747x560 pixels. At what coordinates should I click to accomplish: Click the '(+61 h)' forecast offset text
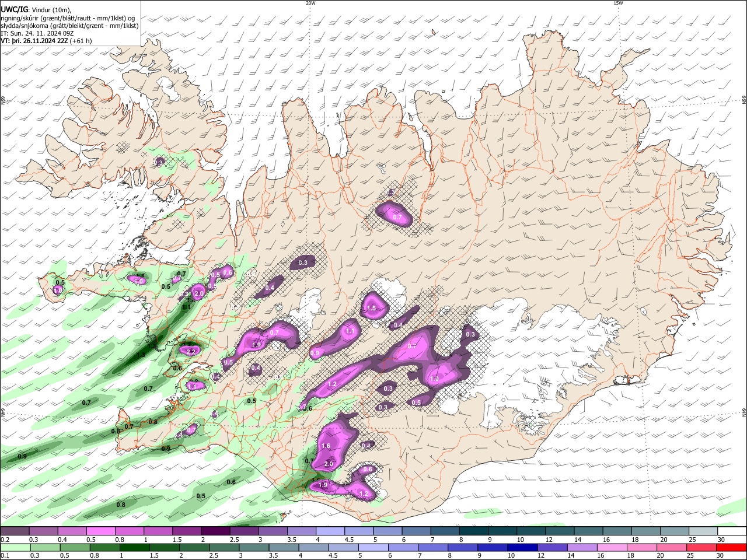(x=81, y=41)
